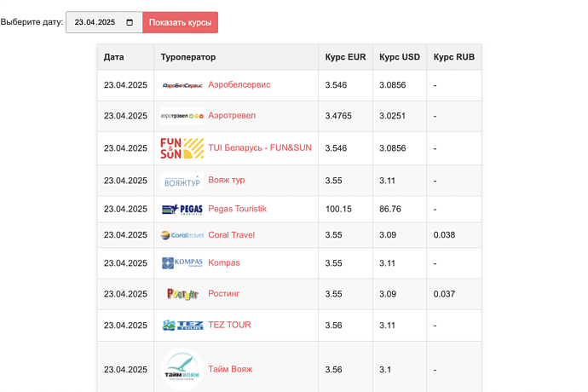Click the Тайм Вояж round logo
This screenshot has height=392, width=588.
click(x=182, y=370)
